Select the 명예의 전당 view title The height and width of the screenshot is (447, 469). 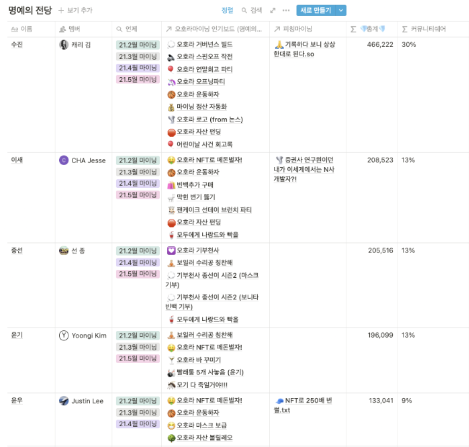(x=30, y=10)
